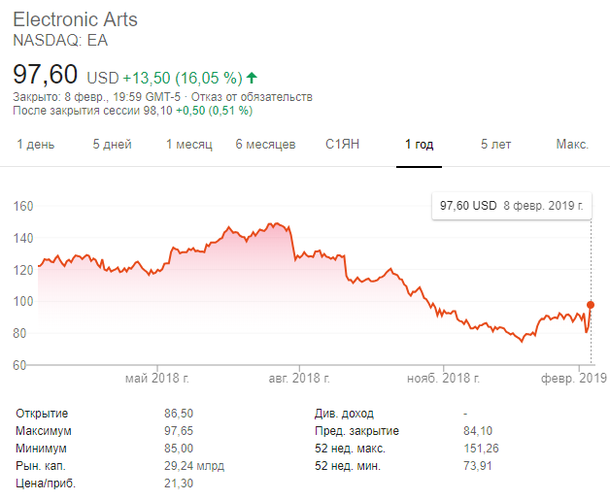Click the "Рын. кап." market cap row
This screenshot has height=500, width=610.
click(40, 465)
